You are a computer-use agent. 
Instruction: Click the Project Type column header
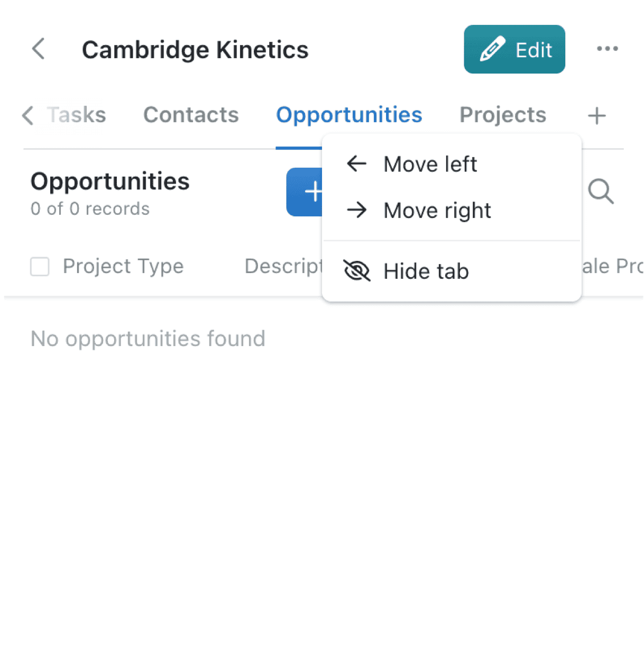point(123,266)
